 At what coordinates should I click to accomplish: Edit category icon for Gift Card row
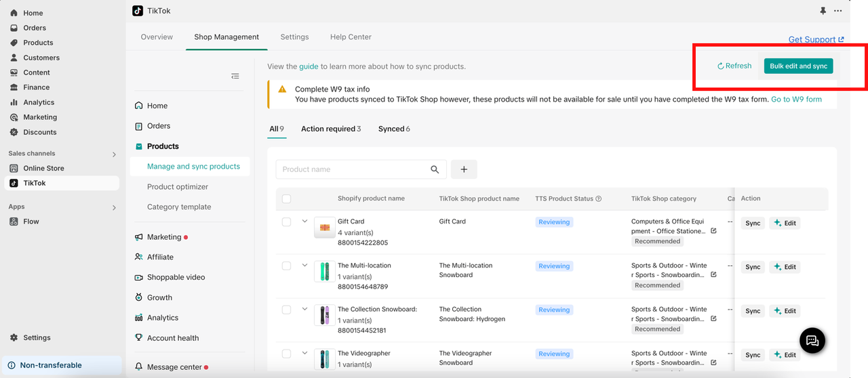[x=713, y=231]
